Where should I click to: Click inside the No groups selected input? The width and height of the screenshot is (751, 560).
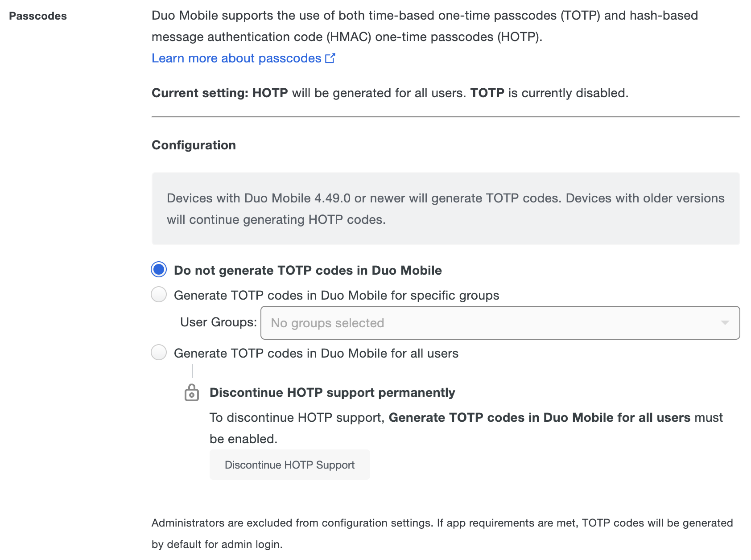coord(327,322)
